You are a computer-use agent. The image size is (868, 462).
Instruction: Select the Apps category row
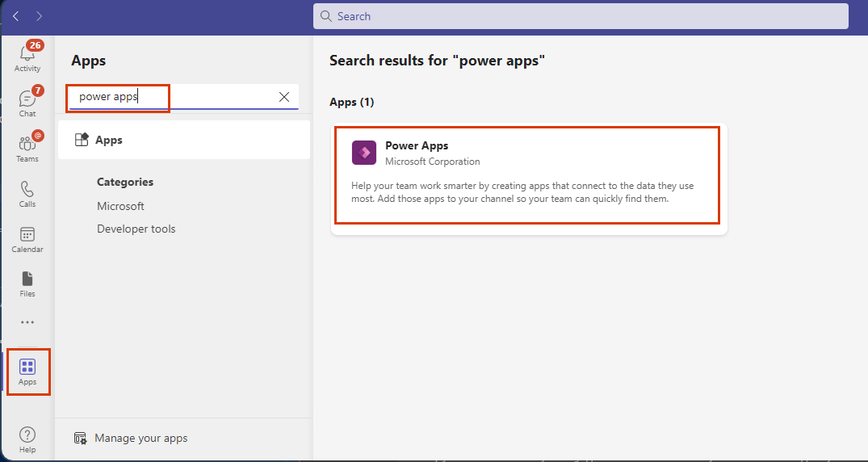[x=184, y=141]
